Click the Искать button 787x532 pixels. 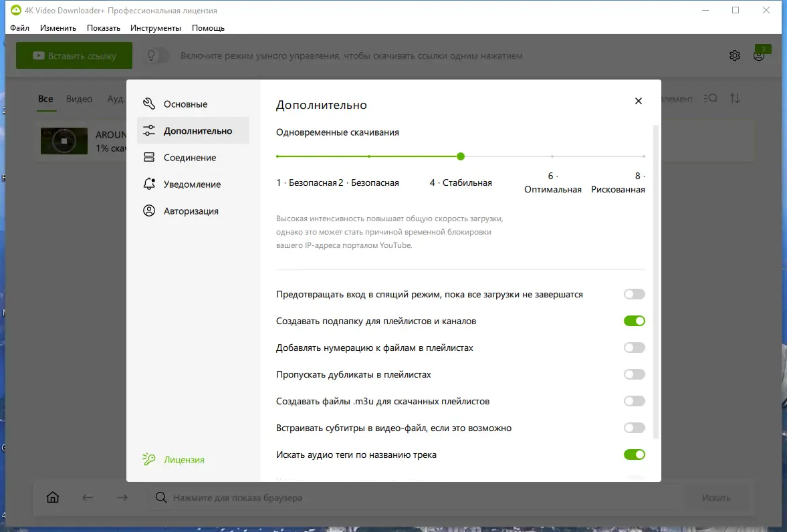pyautogui.click(x=716, y=497)
